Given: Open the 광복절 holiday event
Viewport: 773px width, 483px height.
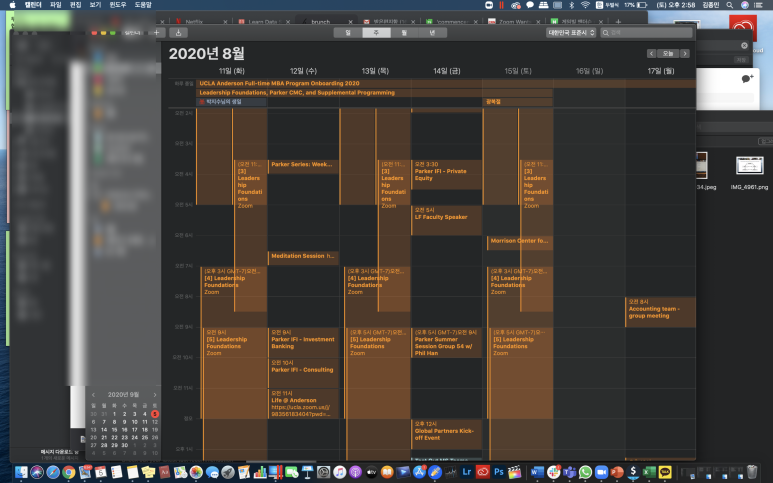Looking at the screenshot, I should pos(518,102).
